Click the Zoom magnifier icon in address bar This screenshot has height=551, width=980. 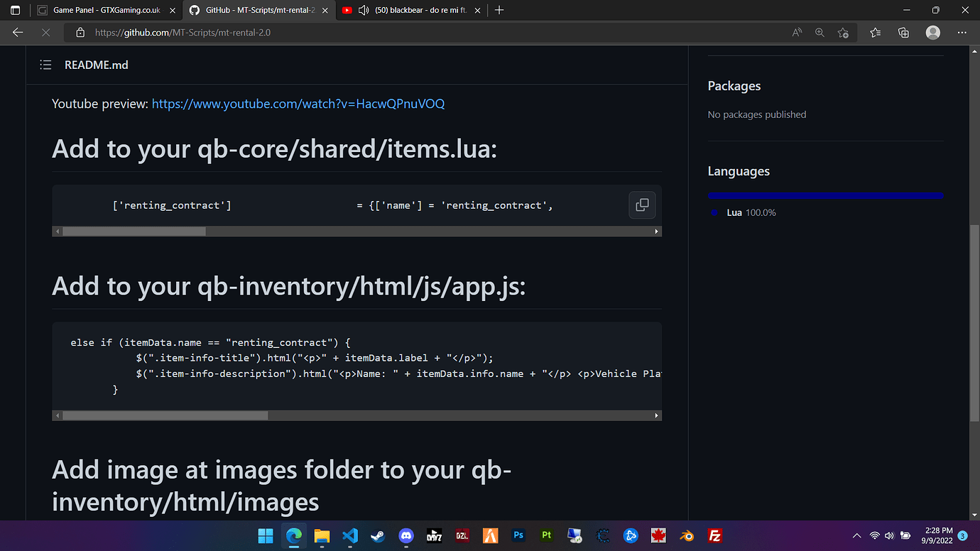pyautogui.click(x=820, y=33)
